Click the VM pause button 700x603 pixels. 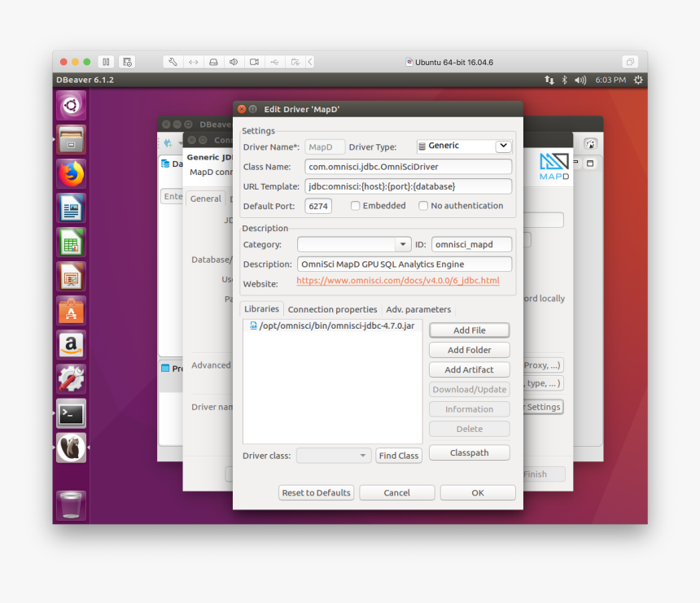tap(106, 62)
